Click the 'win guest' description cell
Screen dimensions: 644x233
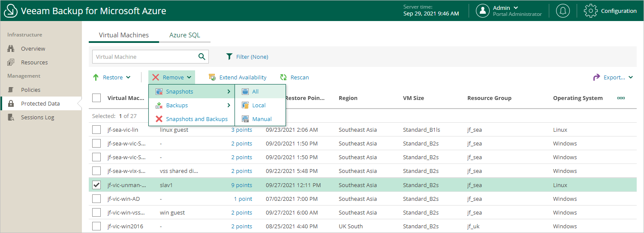point(172,213)
